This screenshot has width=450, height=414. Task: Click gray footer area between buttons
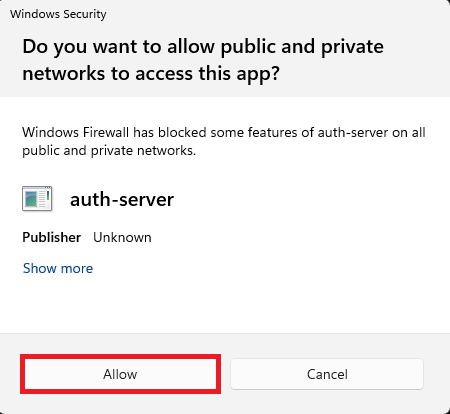225,374
